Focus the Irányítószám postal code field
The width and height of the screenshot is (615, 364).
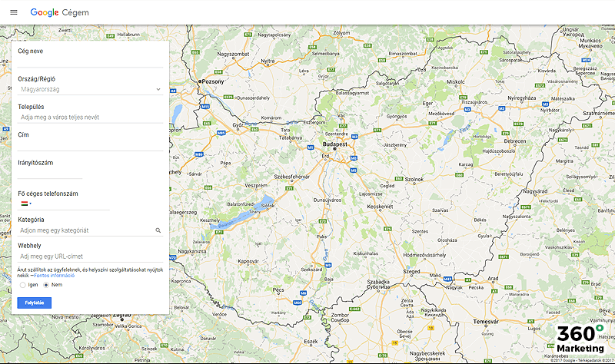click(x=50, y=174)
